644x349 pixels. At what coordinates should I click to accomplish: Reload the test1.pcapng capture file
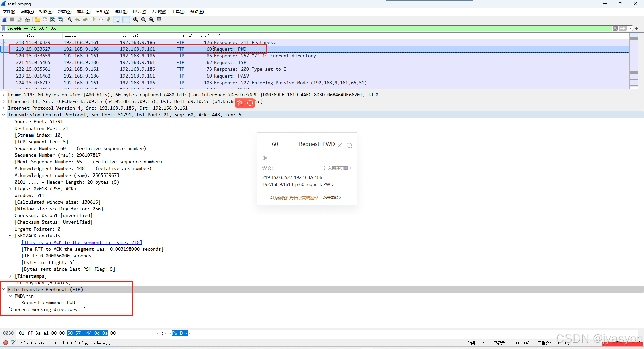60,20
